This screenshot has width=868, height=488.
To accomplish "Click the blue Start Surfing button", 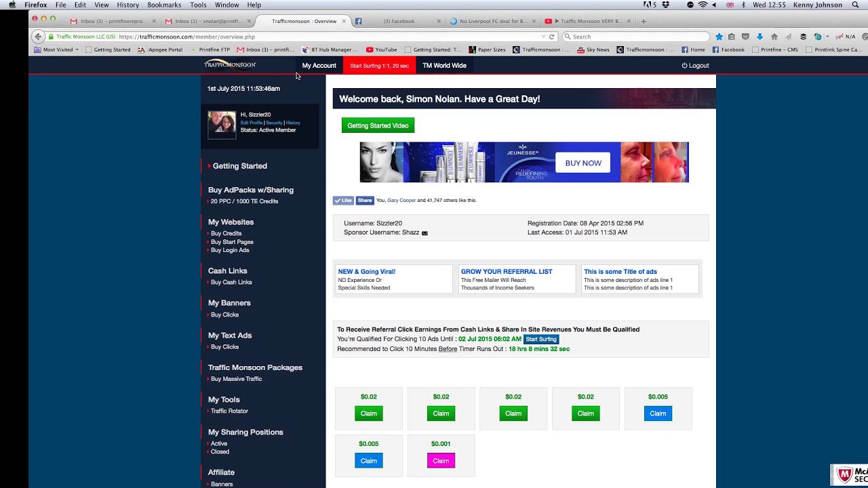I will pos(541,339).
